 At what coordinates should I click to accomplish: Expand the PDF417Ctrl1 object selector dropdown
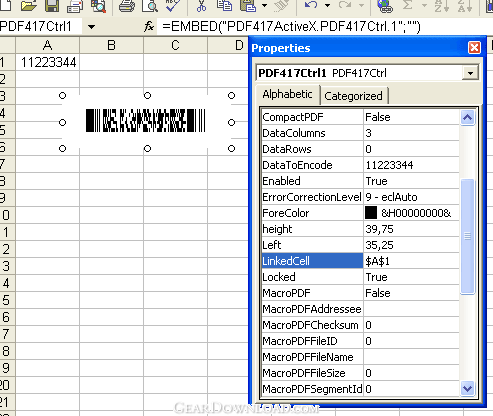[x=470, y=73]
